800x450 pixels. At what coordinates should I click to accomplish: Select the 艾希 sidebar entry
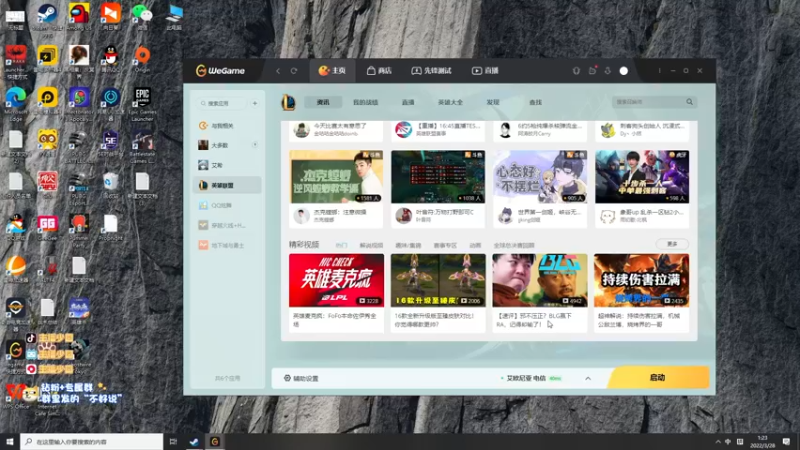coord(227,165)
